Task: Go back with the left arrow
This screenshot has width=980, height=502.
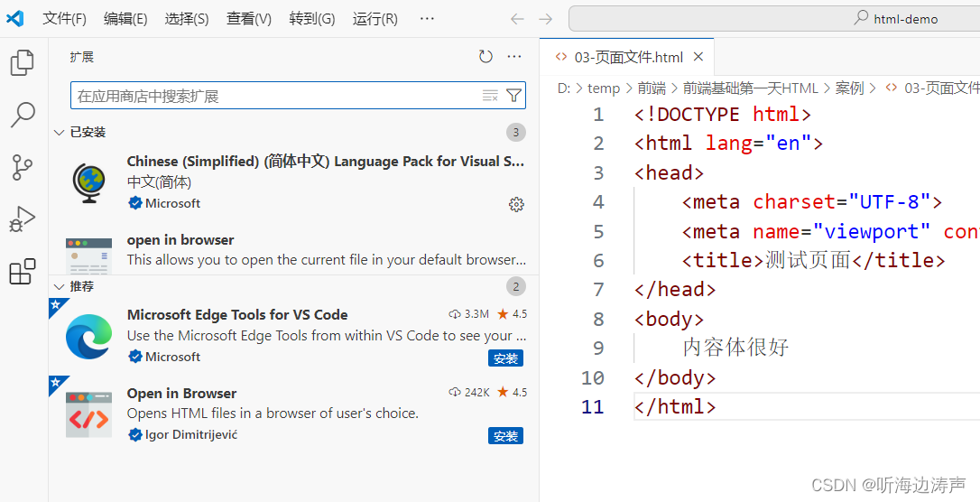Action: pos(517,19)
